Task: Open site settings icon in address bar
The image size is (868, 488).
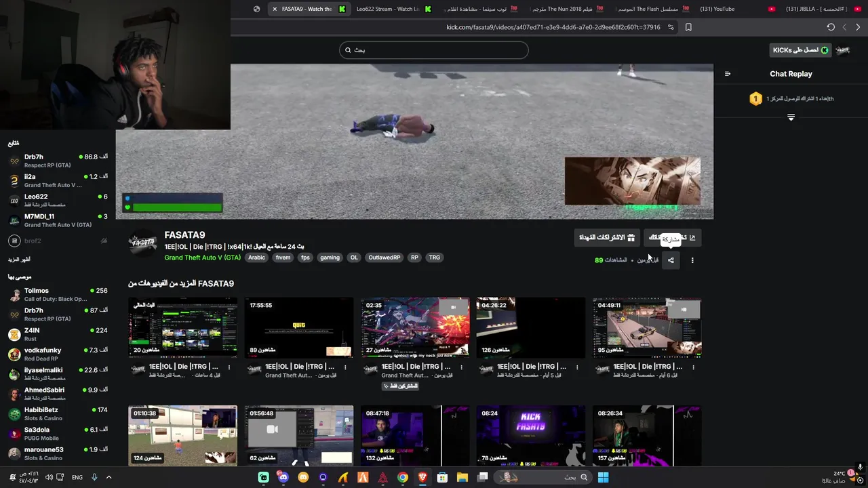Action: pyautogui.click(x=671, y=27)
